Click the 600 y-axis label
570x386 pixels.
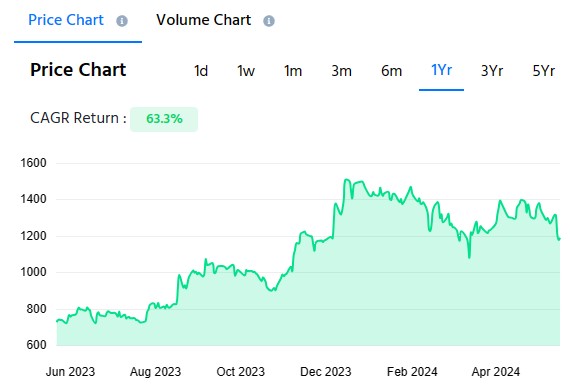pos(36,345)
